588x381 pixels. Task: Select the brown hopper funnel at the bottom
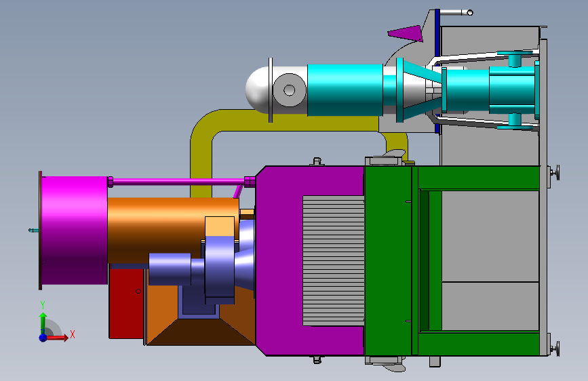(x=201, y=332)
